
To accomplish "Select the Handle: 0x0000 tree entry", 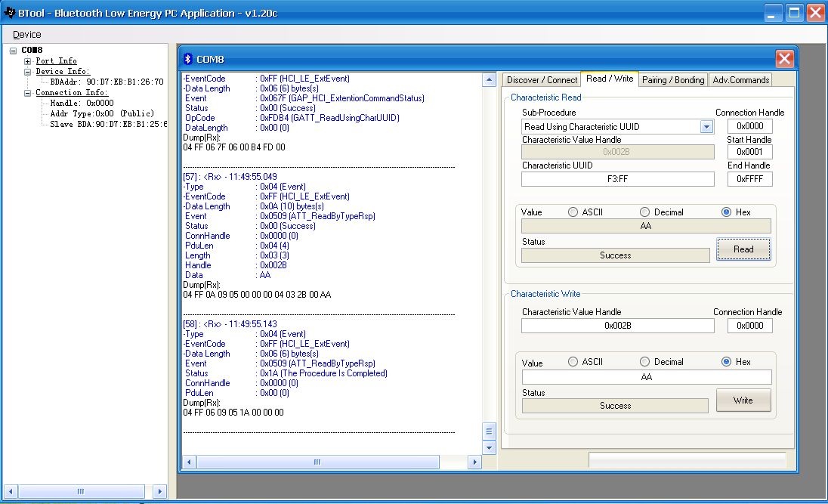I will coord(82,104).
